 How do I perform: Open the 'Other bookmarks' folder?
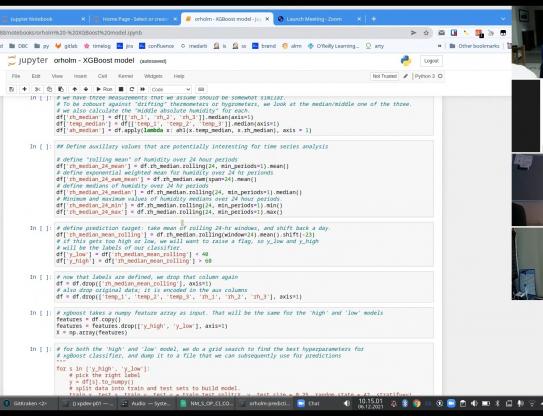pos(474,46)
